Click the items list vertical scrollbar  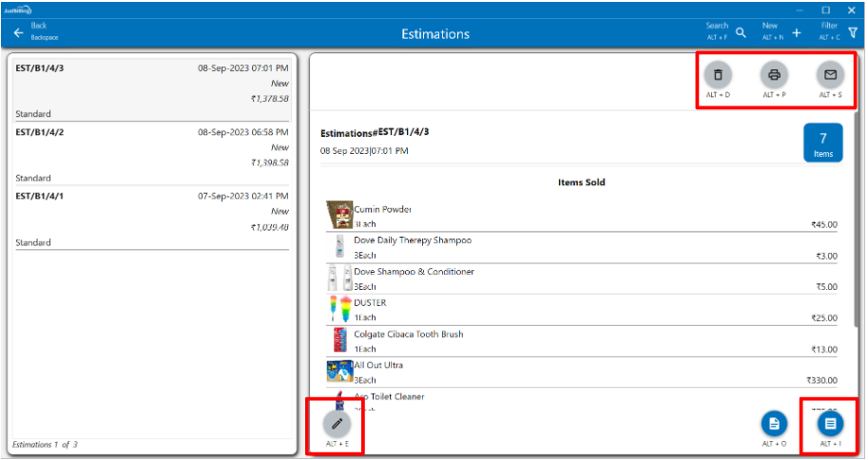click(858, 238)
